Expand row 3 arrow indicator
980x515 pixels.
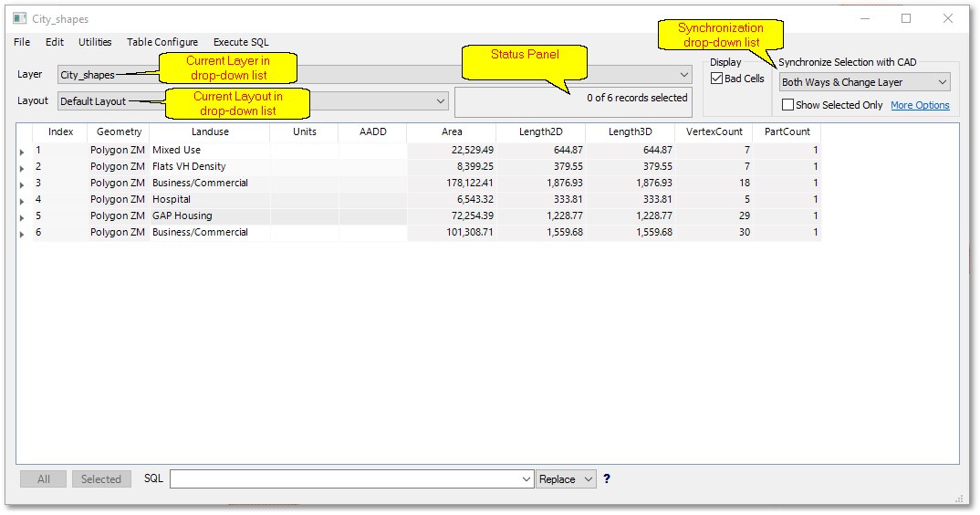[x=22, y=184]
